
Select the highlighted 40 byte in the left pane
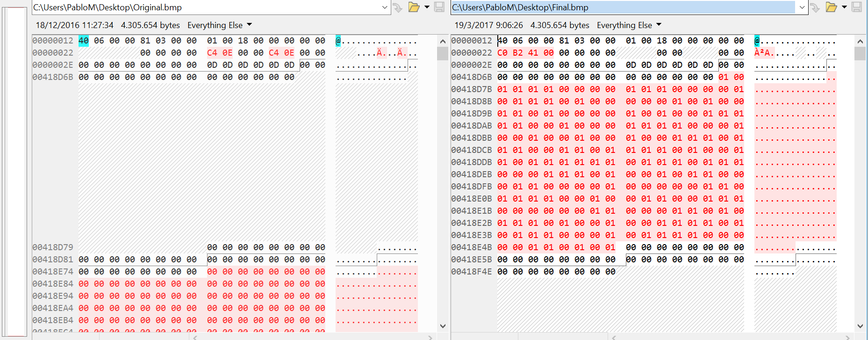[x=84, y=41]
